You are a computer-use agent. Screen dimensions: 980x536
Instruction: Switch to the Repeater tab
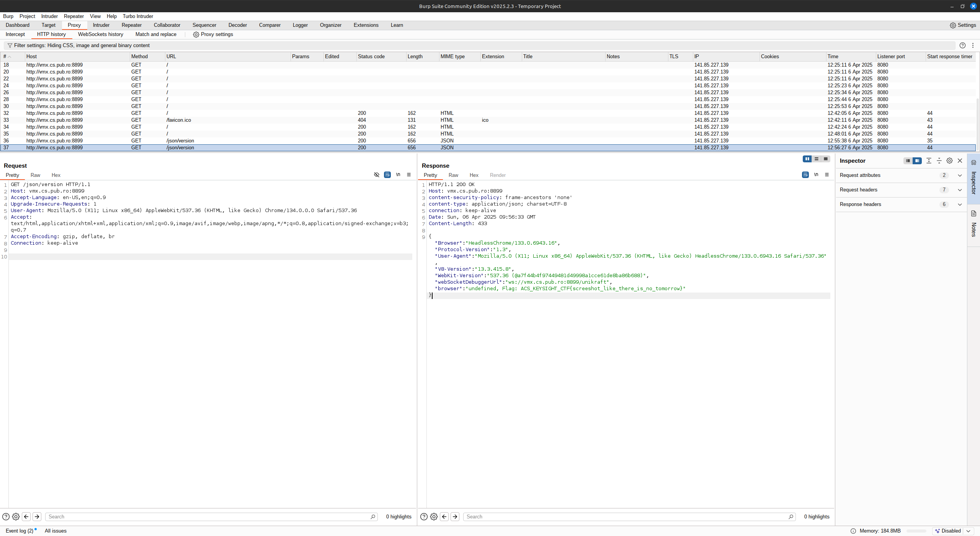(x=132, y=25)
